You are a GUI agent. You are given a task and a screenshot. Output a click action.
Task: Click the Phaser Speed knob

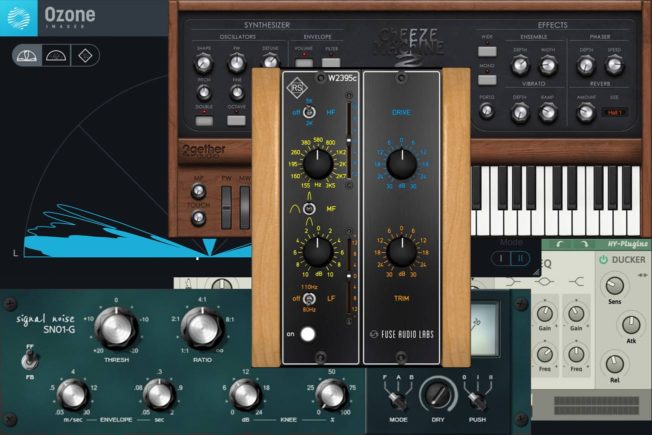[614, 66]
